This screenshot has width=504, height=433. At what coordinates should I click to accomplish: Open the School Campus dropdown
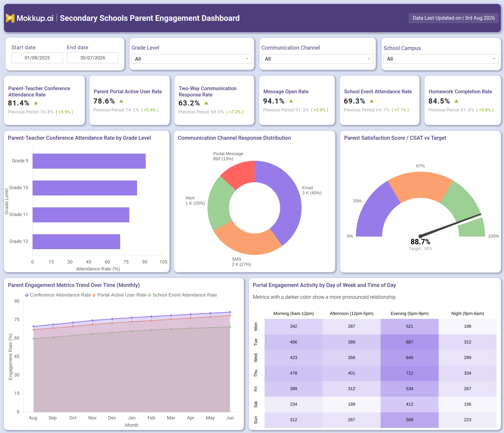pos(441,59)
